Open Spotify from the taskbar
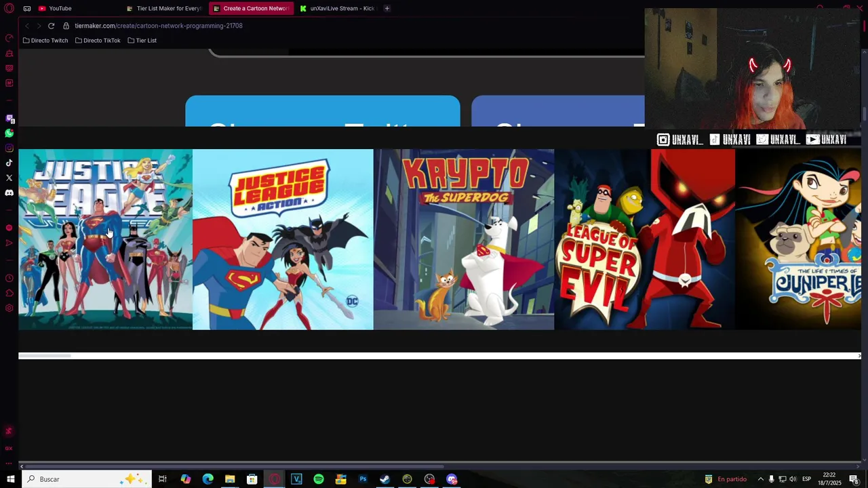Screen dimensions: 868x488 click(x=319, y=479)
